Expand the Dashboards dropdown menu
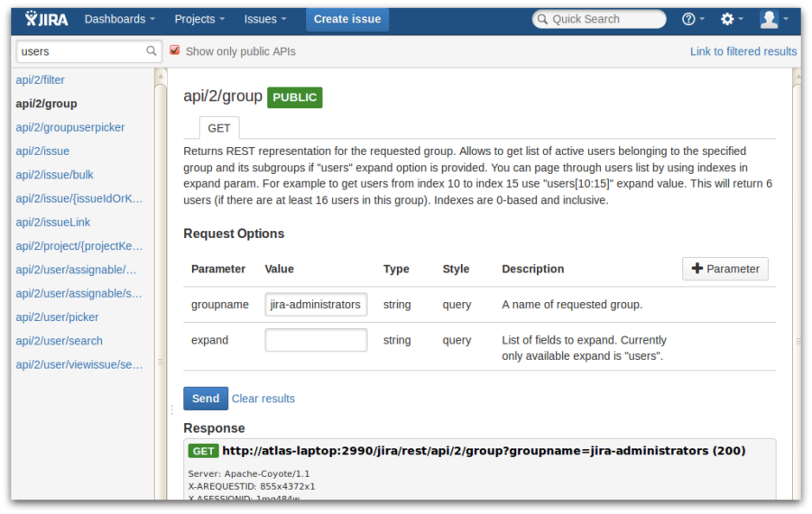 coord(119,19)
